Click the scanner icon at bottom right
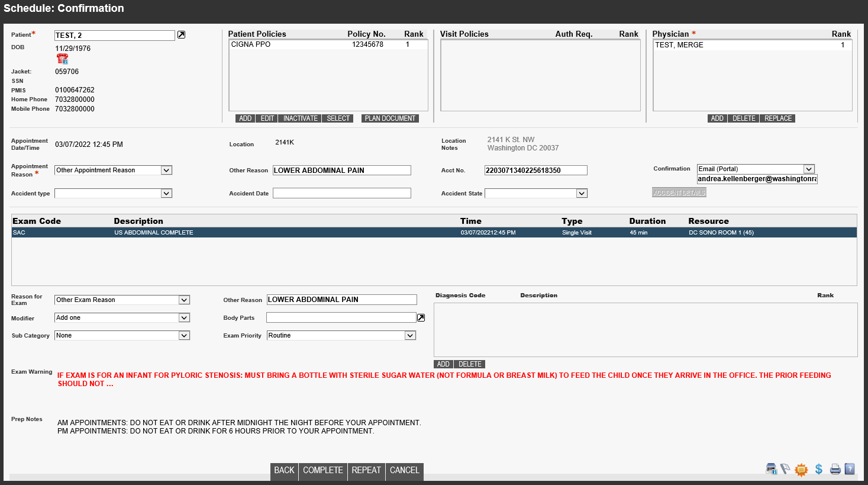868x485 pixels. coord(772,469)
